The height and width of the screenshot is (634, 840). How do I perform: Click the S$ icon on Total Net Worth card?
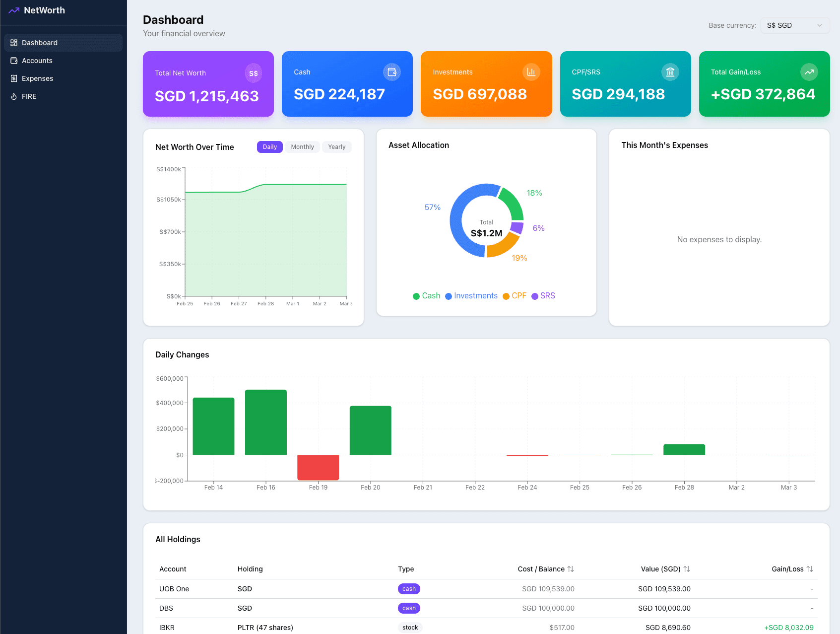point(253,72)
